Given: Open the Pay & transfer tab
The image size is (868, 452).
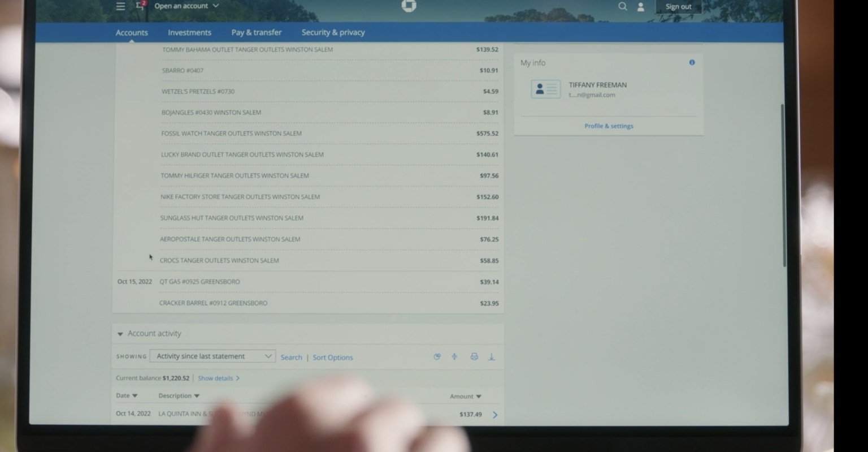Looking at the screenshot, I should 256,33.
